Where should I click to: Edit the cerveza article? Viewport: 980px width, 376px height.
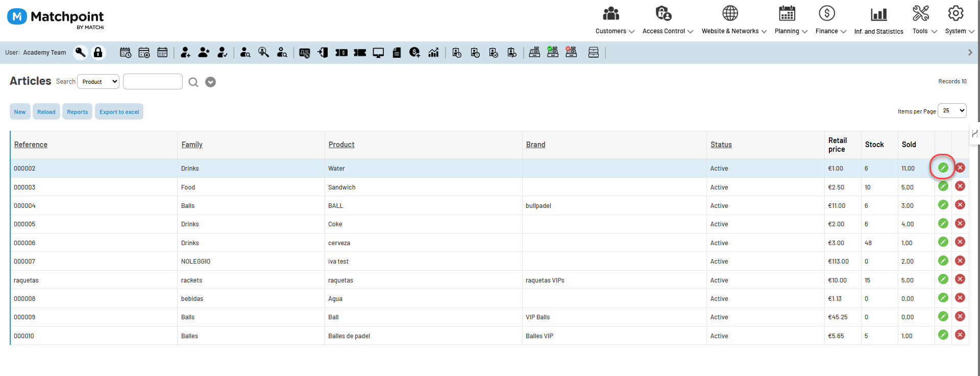pyautogui.click(x=943, y=242)
